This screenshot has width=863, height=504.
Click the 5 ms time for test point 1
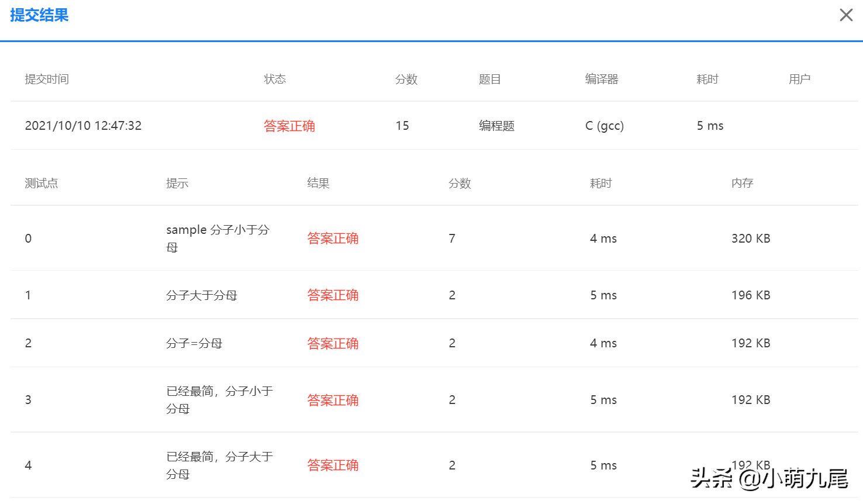pyautogui.click(x=603, y=295)
